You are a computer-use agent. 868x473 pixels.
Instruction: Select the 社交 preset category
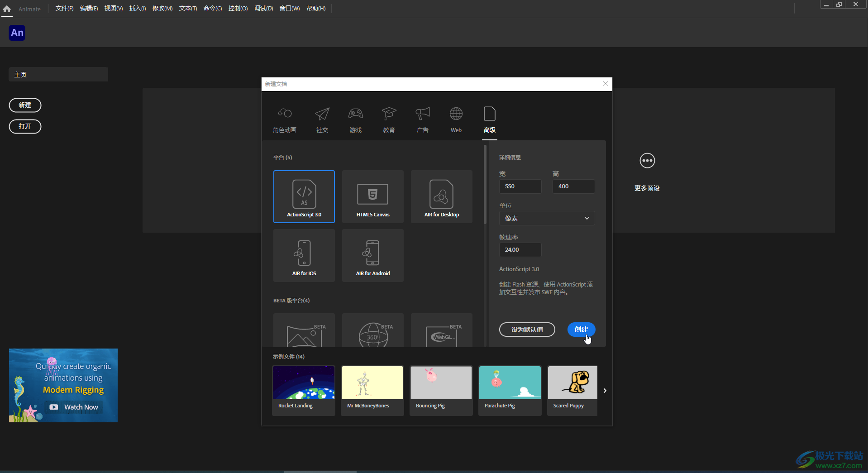pos(322,120)
